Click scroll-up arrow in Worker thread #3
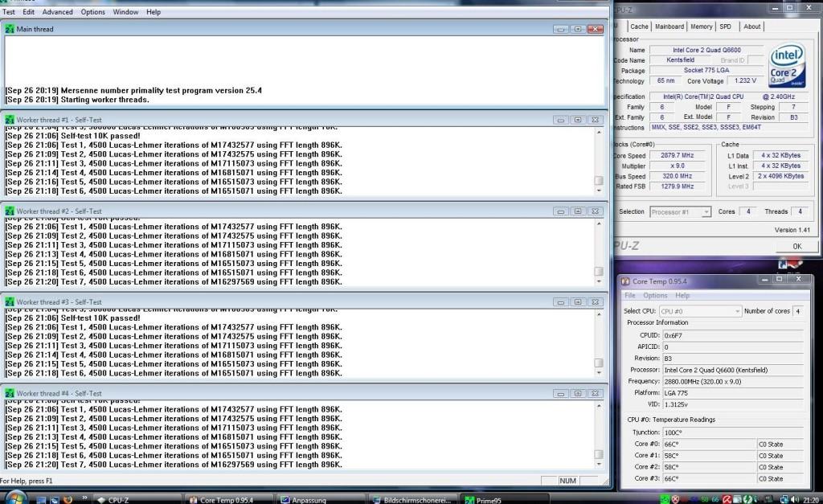The image size is (823, 504). click(599, 314)
